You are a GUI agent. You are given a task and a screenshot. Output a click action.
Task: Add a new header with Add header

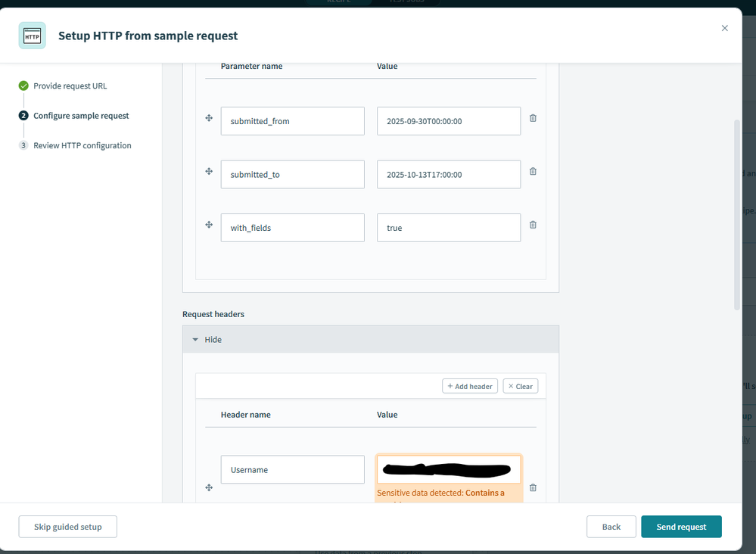tap(470, 386)
